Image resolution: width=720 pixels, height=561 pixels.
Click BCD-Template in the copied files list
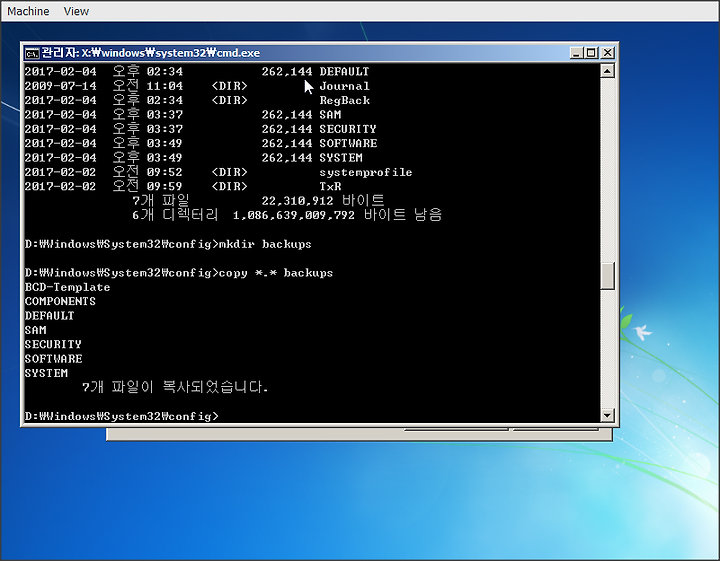pyautogui.click(x=68, y=287)
